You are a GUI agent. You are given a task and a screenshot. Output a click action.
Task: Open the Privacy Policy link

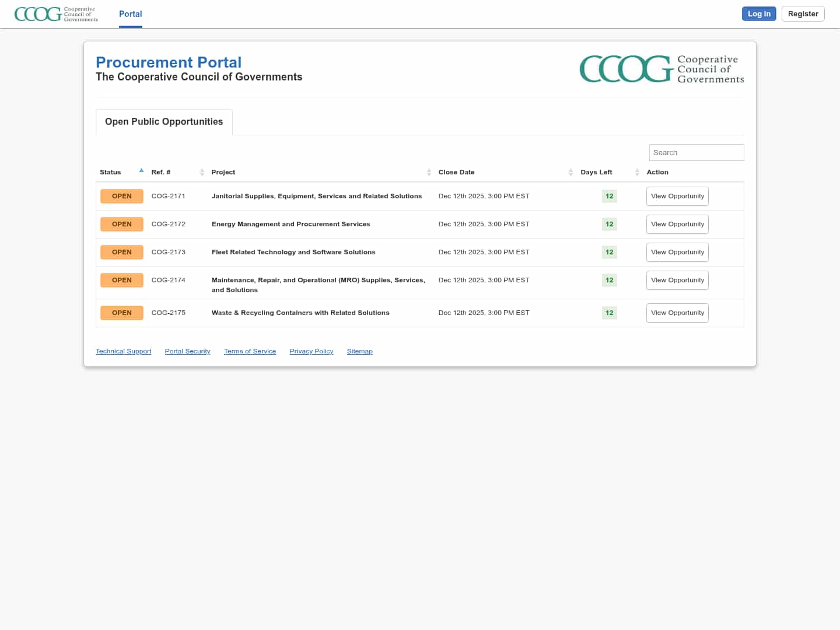[311, 351]
